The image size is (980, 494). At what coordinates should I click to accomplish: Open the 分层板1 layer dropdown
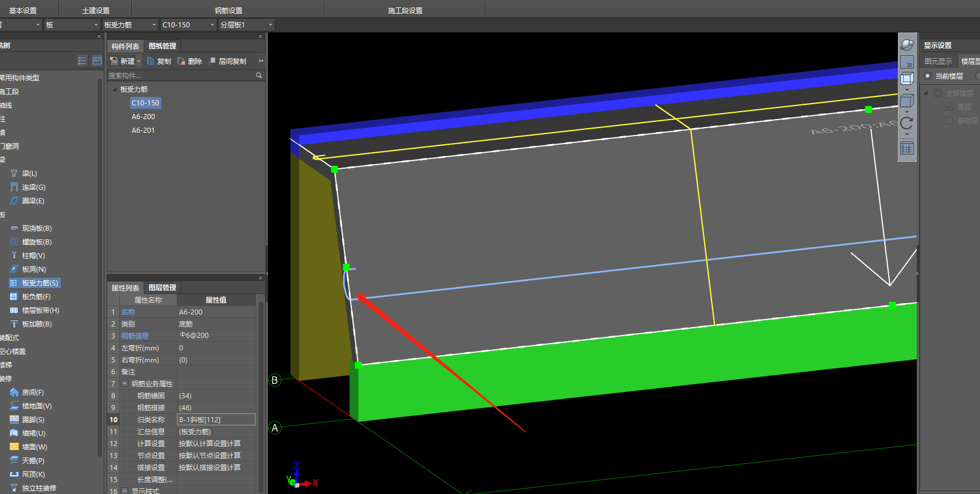246,25
